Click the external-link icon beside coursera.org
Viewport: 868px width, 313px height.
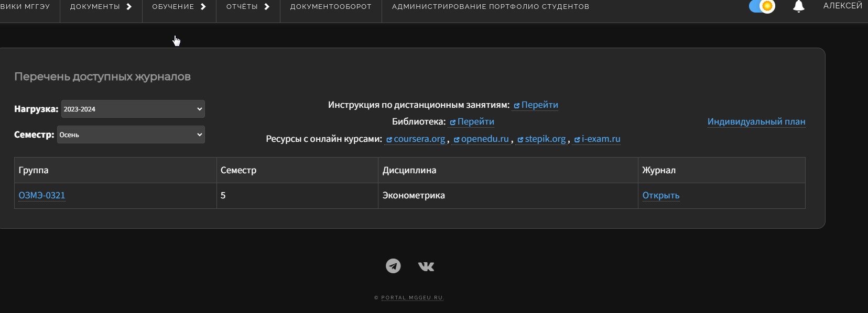click(x=389, y=140)
